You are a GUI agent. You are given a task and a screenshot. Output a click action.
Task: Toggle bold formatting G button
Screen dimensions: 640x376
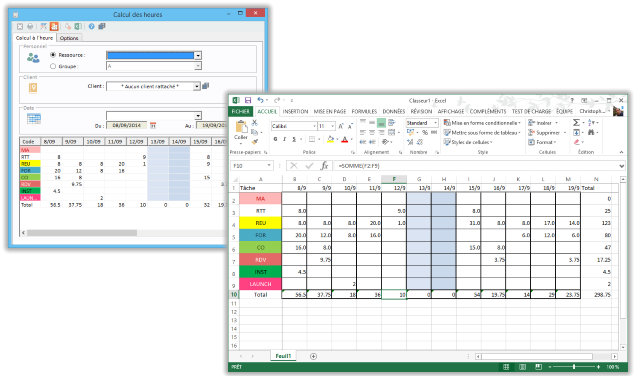[x=276, y=139]
